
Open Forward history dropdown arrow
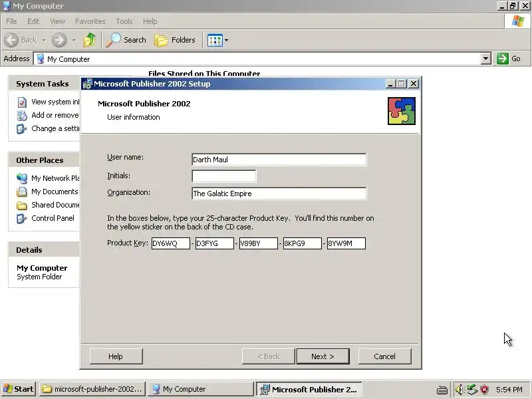[74, 40]
